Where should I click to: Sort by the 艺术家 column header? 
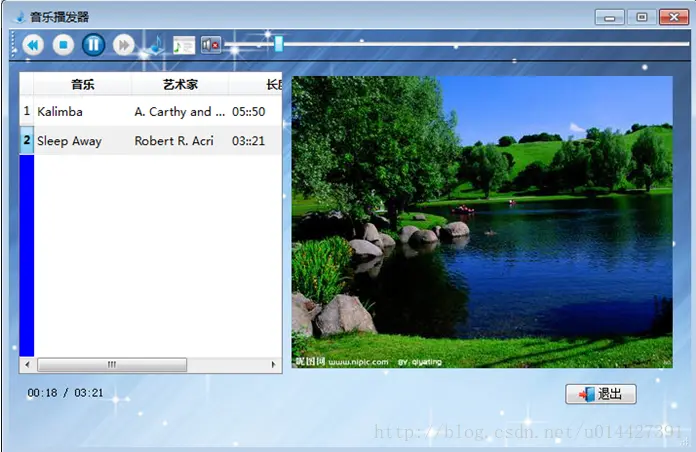click(x=180, y=84)
